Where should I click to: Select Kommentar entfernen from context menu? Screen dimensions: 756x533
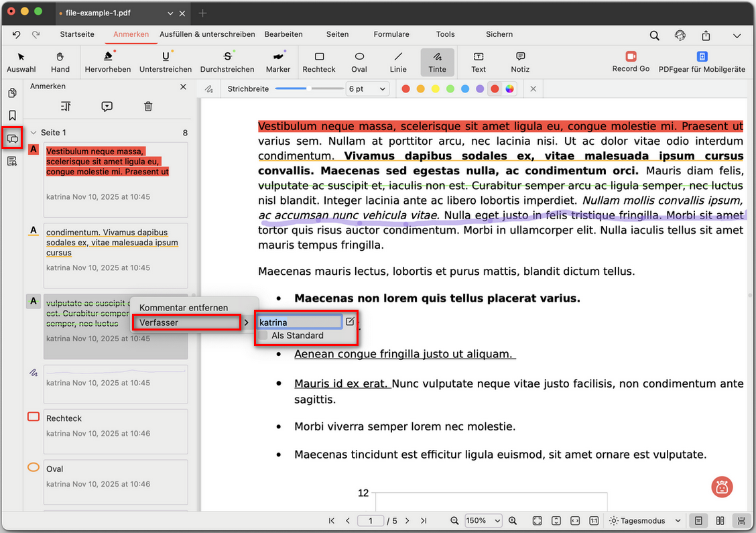(184, 308)
